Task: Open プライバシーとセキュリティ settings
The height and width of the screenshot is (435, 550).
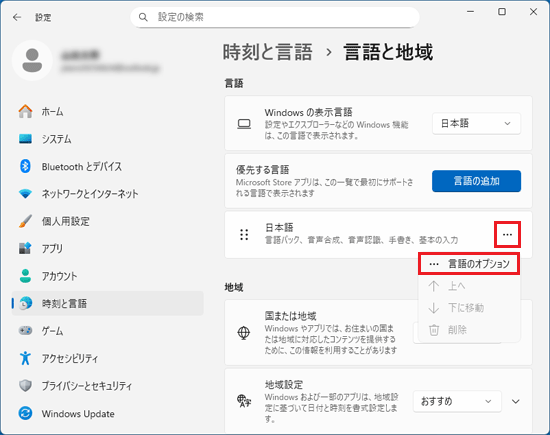Action: coord(108,386)
